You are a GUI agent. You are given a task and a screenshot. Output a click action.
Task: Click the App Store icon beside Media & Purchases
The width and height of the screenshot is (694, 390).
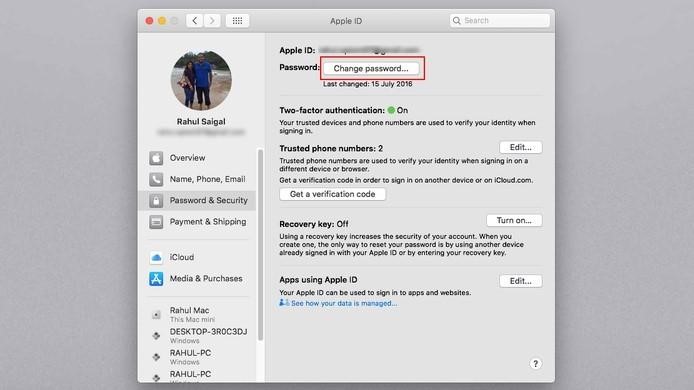[x=156, y=278]
